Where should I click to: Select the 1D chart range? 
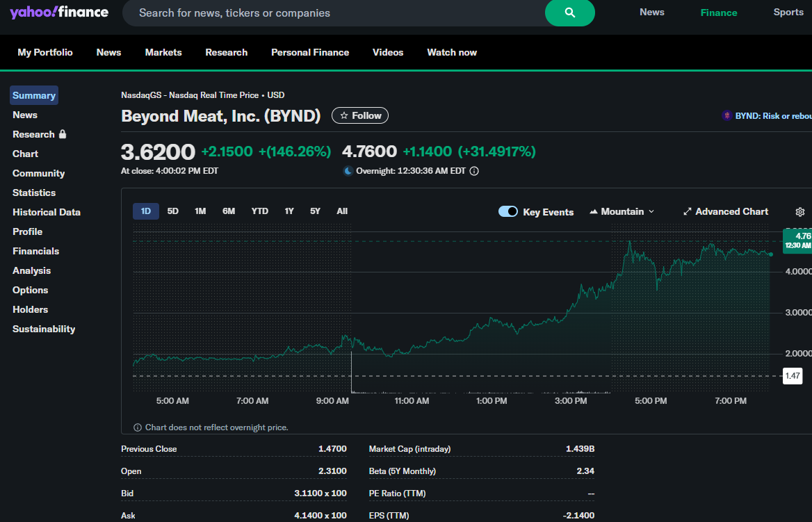click(x=146, y=211)
